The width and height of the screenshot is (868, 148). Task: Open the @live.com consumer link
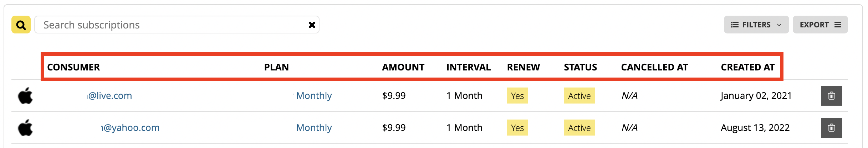click(110, 96)
